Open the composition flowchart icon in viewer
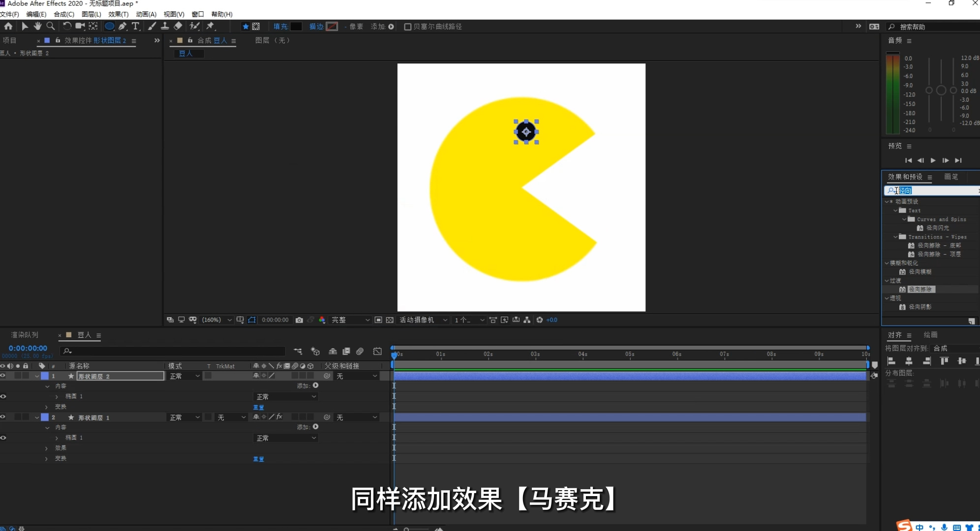Image resolution: width=980 pixels, height=531 pixels. point(527,320)
